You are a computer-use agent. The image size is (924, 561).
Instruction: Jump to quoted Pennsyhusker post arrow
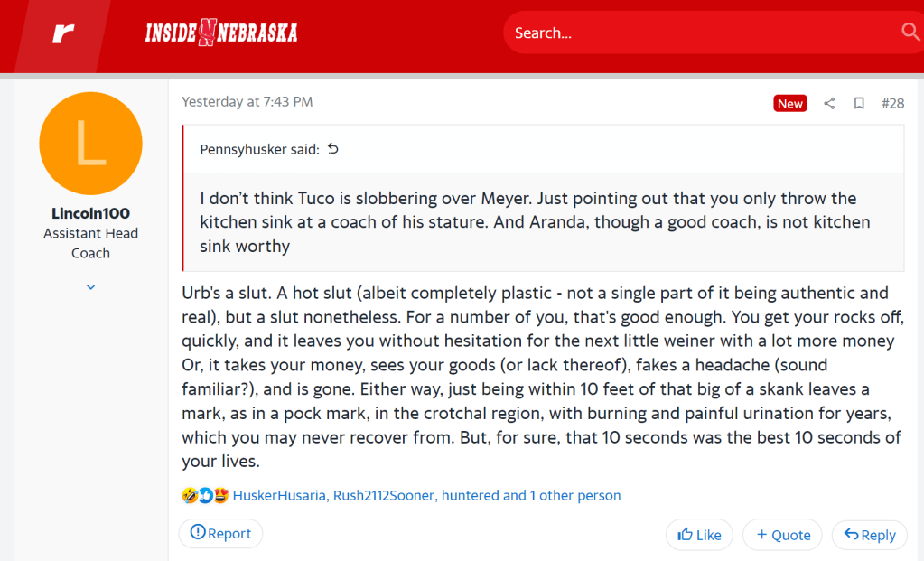point(333,149)
